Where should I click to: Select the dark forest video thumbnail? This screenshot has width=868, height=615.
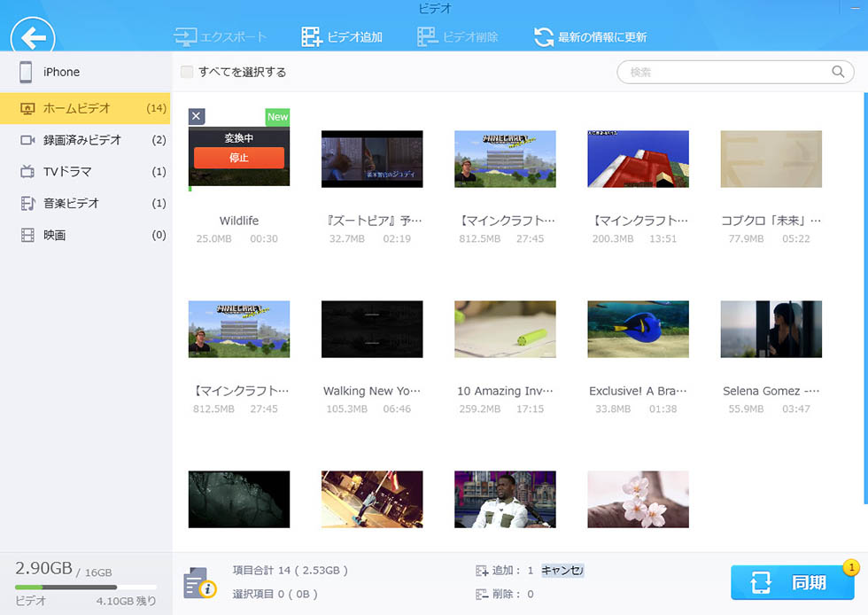tap(239, 499)
